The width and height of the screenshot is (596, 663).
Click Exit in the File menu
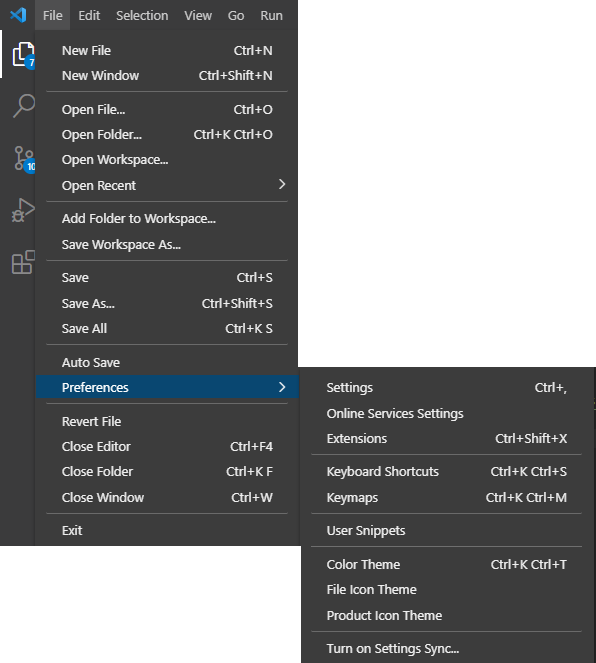[x=167, y=531]
